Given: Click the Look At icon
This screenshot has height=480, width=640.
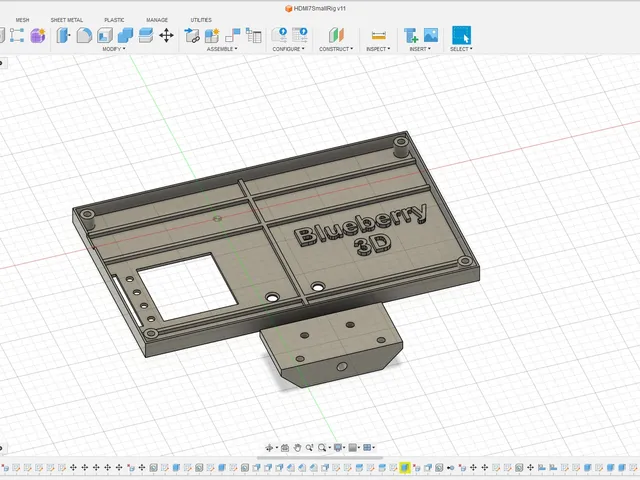Looking at the screenshot, I should pos(285,448).
